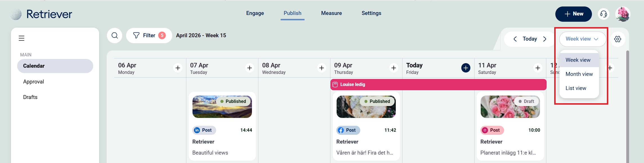Viewport: 644px width, 163px height.
Task: Collapse sidebar with hamburger menu icon
Action: coord(22,38)
